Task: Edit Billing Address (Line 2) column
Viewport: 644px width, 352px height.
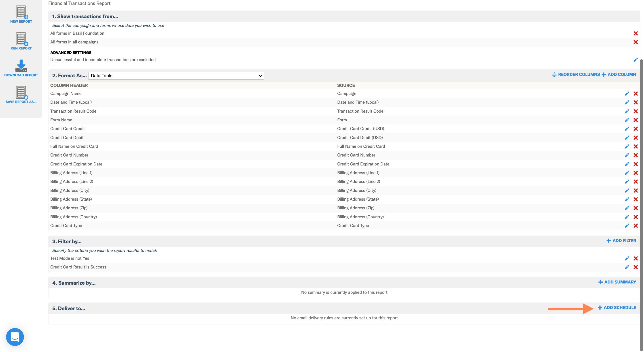Action: coord(627,182)
